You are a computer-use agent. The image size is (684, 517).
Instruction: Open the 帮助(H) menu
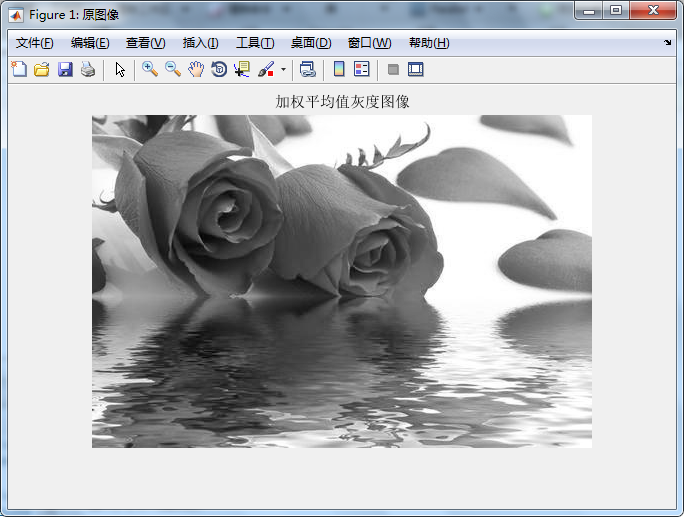click(429, 43)
